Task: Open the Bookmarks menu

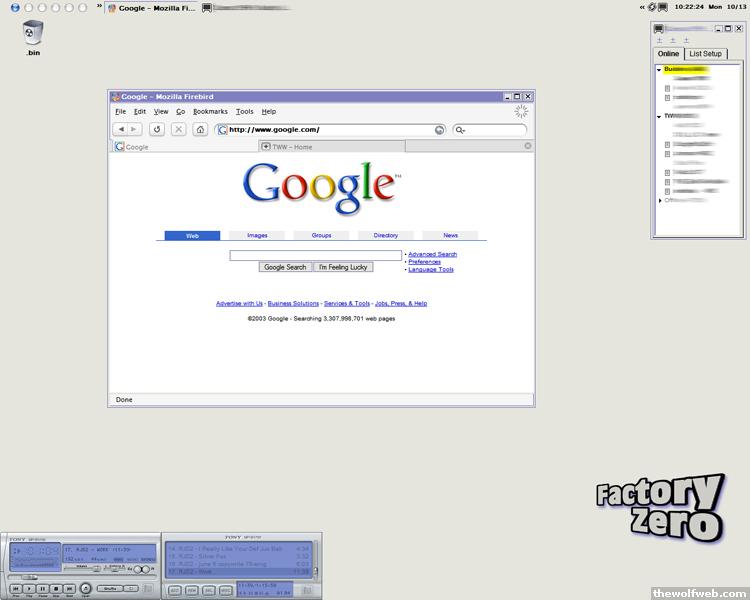Action: tap(210, 111)
